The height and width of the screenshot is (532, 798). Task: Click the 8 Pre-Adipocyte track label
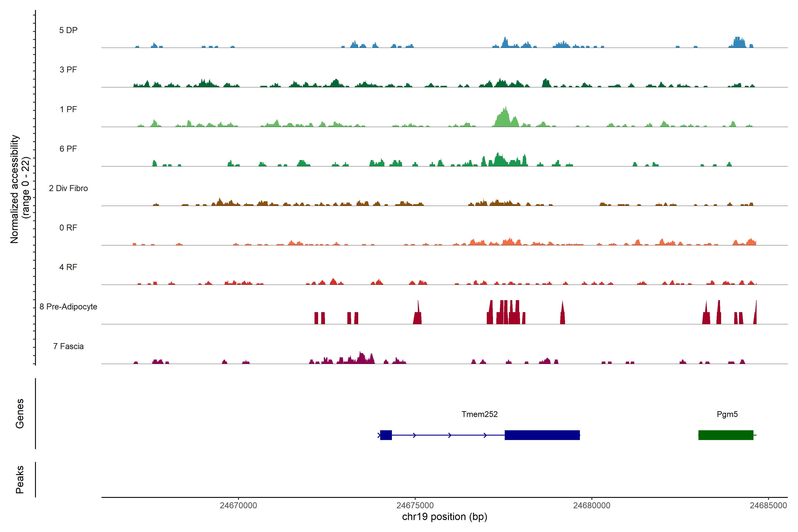click(68, 307)
